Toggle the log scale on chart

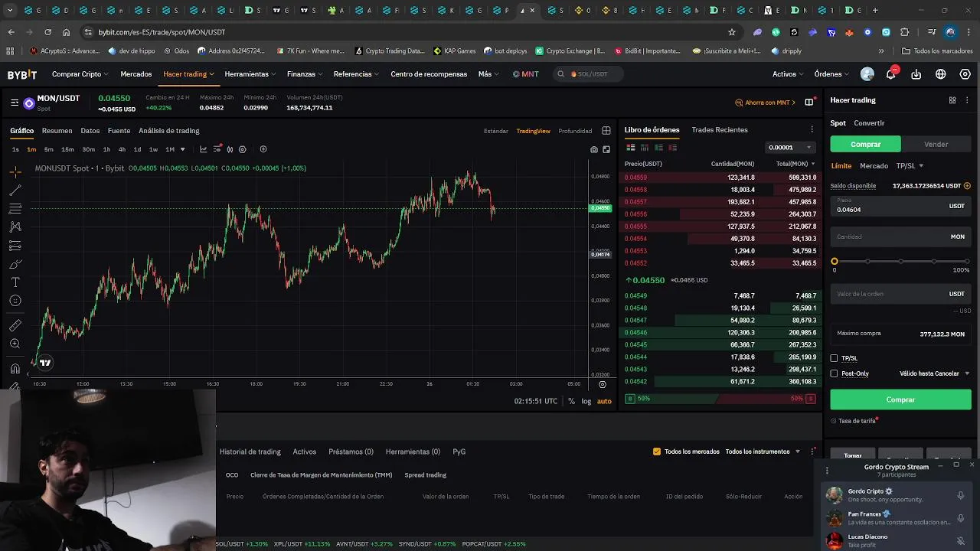pyautogui.click(x=586, y=401)
